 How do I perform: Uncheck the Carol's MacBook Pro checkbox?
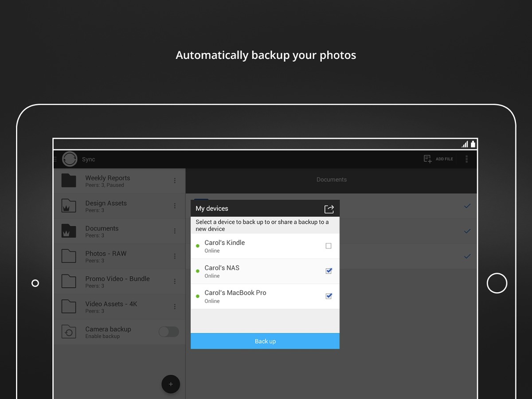coord(329,296)
